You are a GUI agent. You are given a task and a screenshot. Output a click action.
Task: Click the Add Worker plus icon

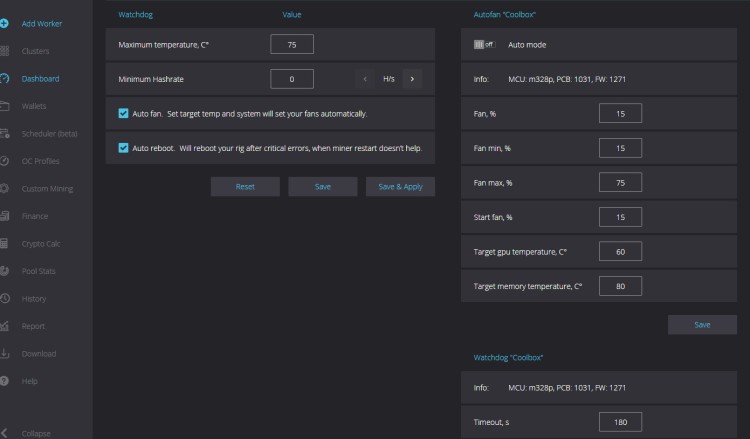tap(5, 22)
